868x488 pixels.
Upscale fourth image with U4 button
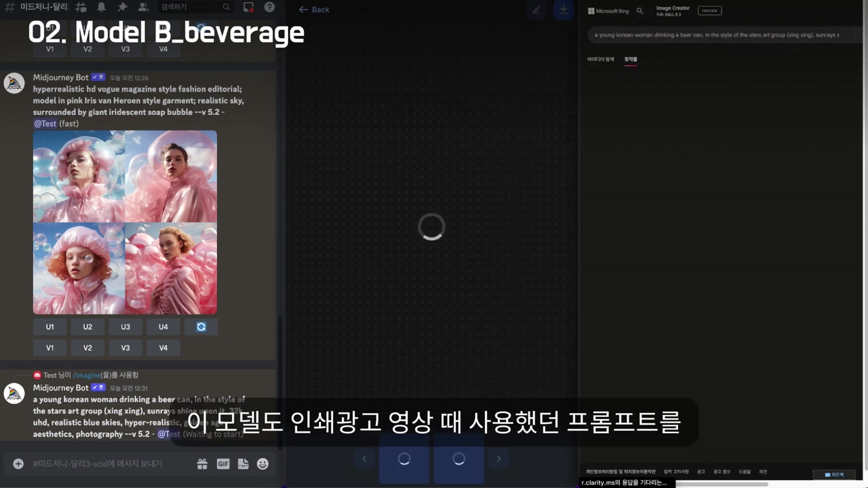pyautogui.click(x=163, y=327)
